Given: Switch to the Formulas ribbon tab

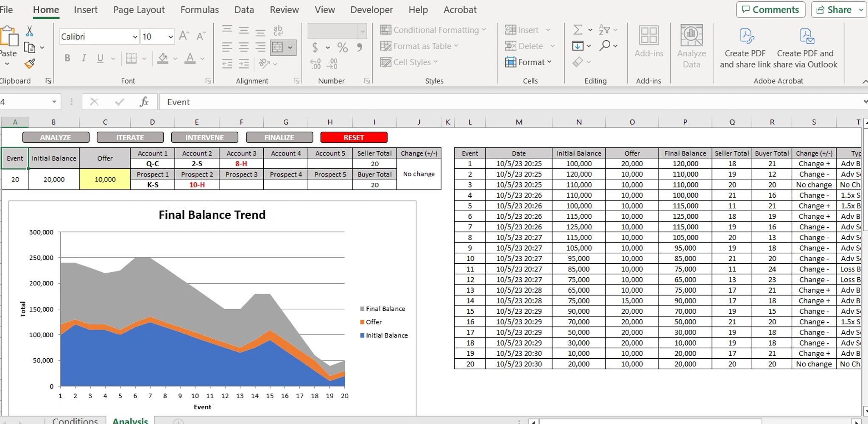Looking at the screenshot, I should 199,9.
